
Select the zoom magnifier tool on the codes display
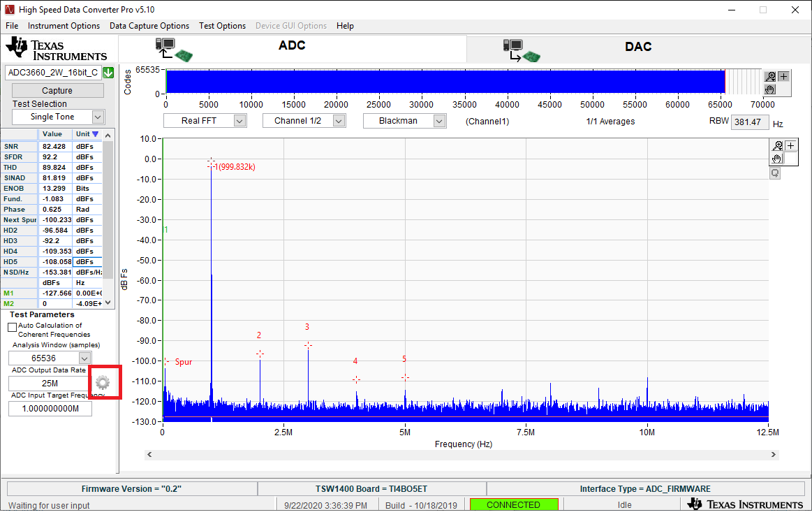[x=769, y=76]
